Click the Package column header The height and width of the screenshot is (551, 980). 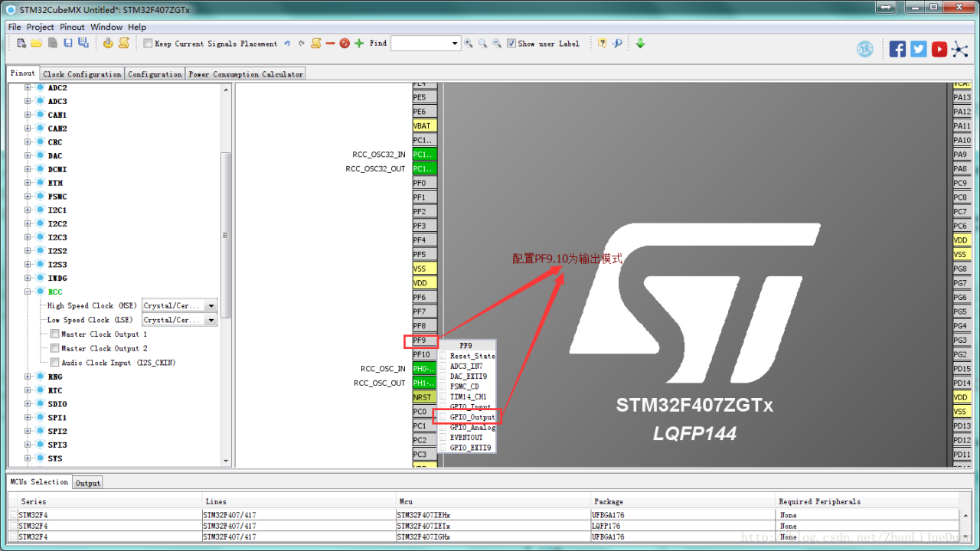click(684, 501)
